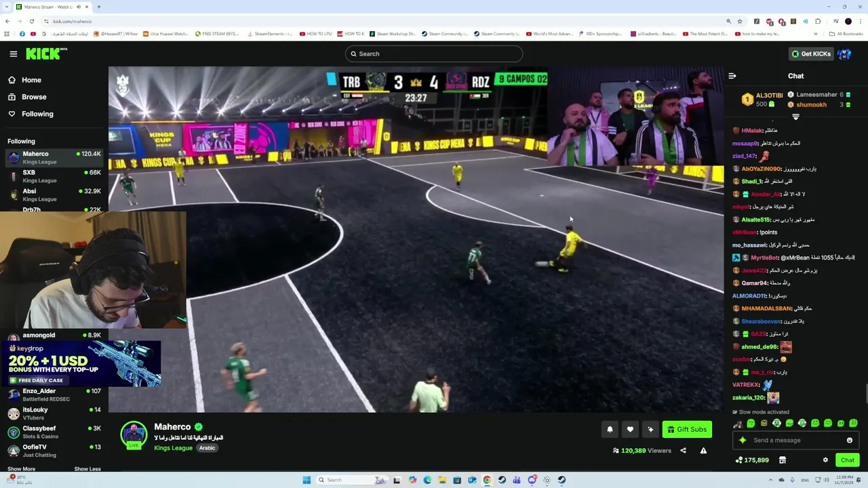The image size is (868, 488).
Task: Insert first streamer photo emote
Action: pos(738,424)
